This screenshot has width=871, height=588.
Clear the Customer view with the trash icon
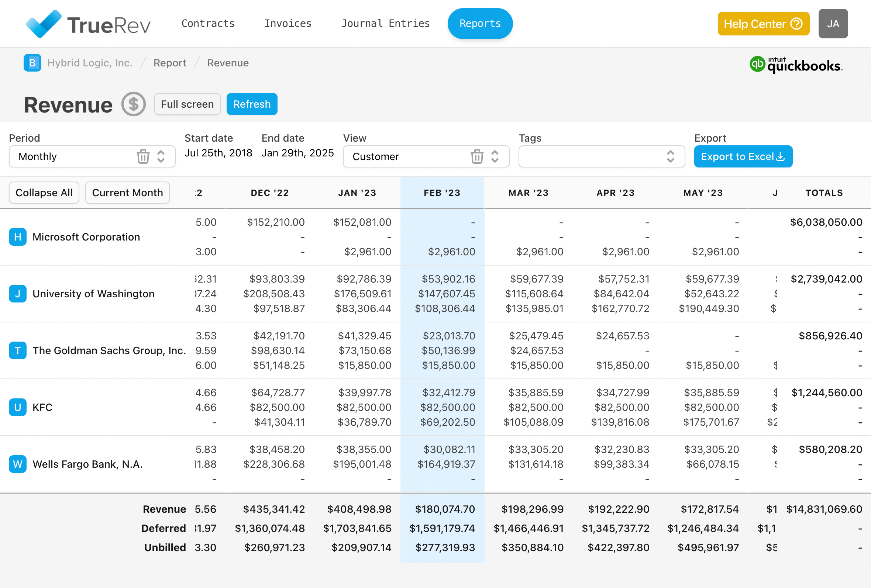(477, 156)
